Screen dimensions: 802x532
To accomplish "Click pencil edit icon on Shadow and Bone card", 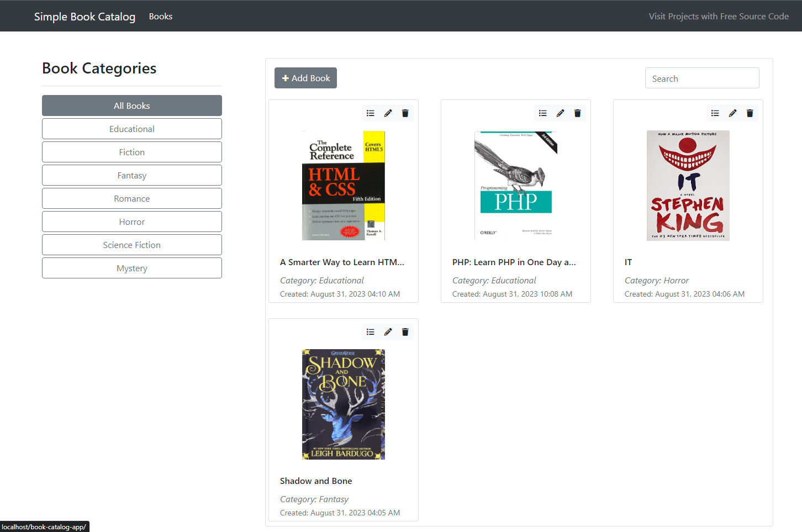I will click(x=388, y=332).
